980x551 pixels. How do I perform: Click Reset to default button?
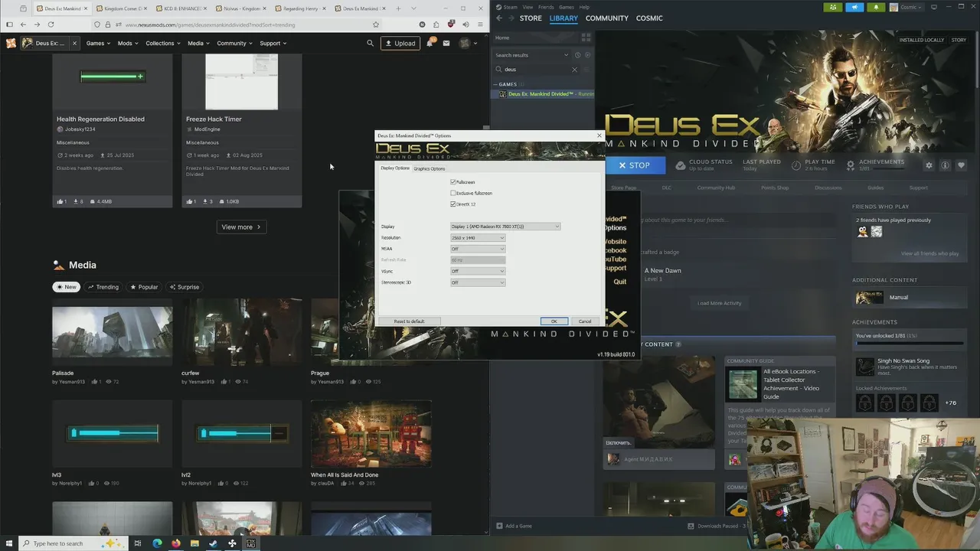[x=409, y=321]
